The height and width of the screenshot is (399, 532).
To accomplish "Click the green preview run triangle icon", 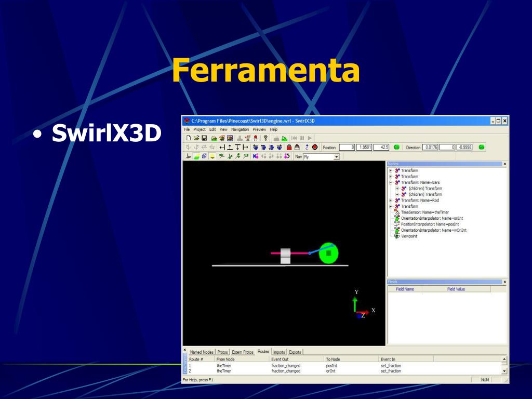I will [x=284, y=138].
